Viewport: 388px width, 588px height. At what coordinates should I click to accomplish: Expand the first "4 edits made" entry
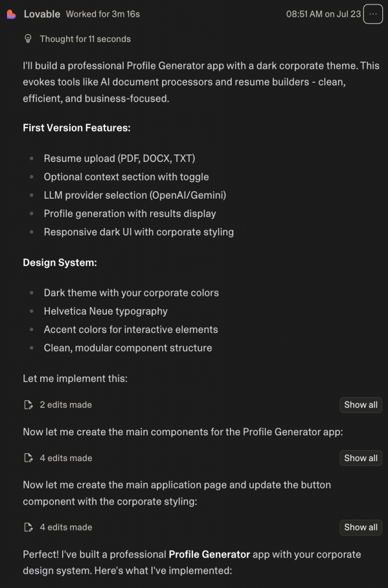tap(66, 458)
